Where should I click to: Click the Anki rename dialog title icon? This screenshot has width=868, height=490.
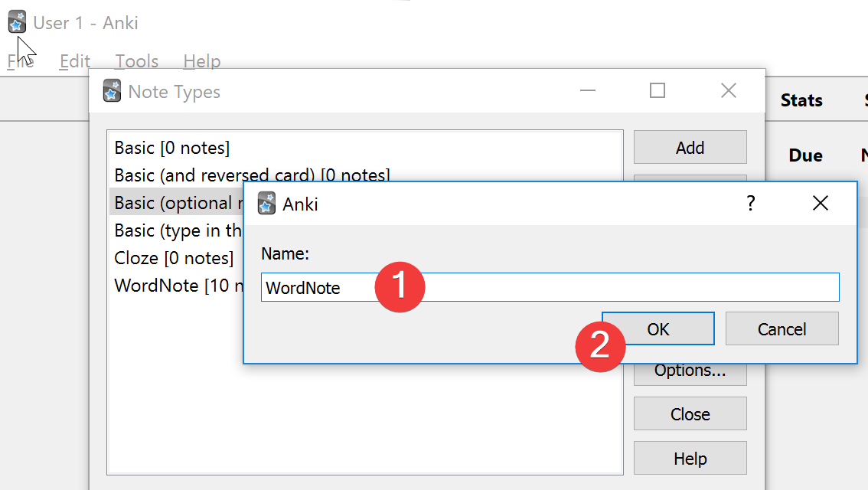point(267,203)
